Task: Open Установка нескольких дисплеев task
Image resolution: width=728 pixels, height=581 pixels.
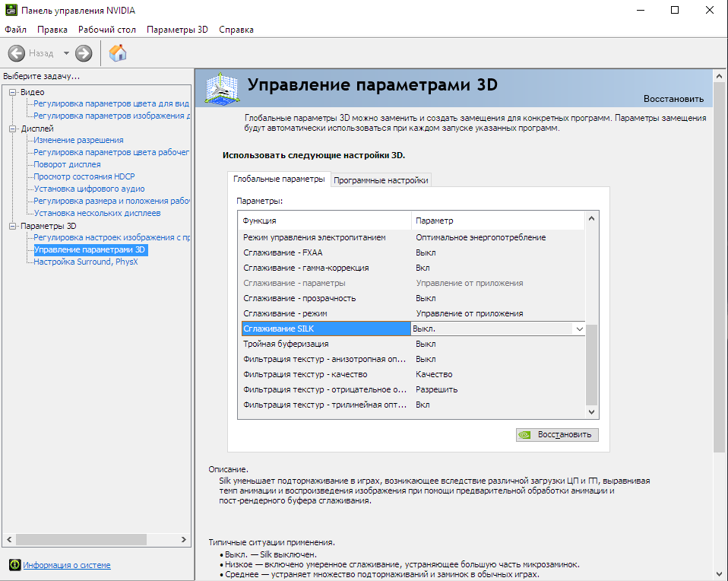Action: pyautogui.click(x=97, y=213)
